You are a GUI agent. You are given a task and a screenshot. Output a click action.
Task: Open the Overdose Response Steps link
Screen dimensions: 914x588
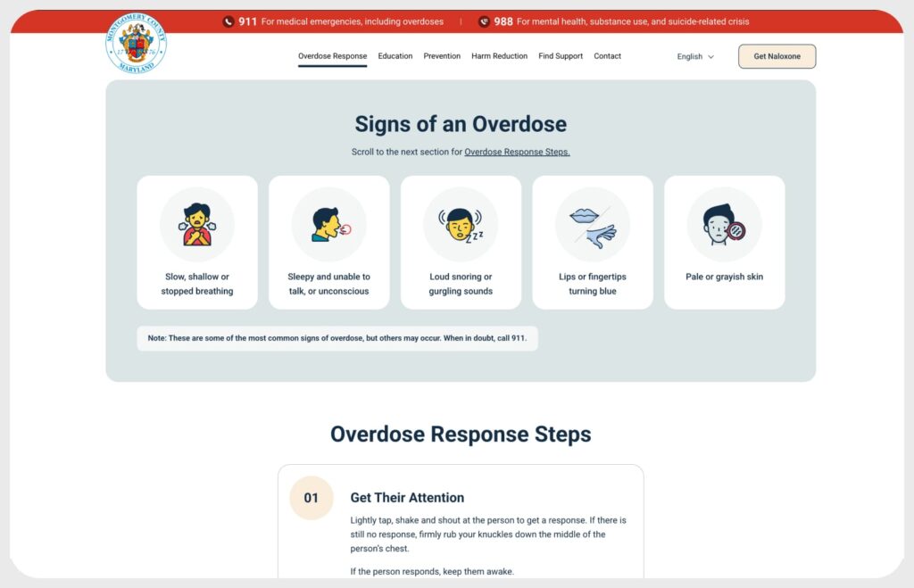coord(516,151)
